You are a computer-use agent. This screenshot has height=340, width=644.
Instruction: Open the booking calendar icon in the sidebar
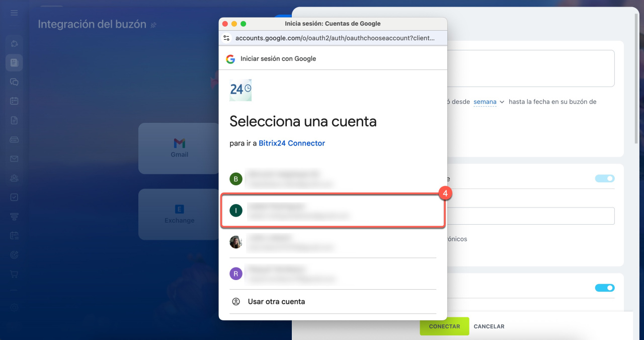click(x=14, y=235)
